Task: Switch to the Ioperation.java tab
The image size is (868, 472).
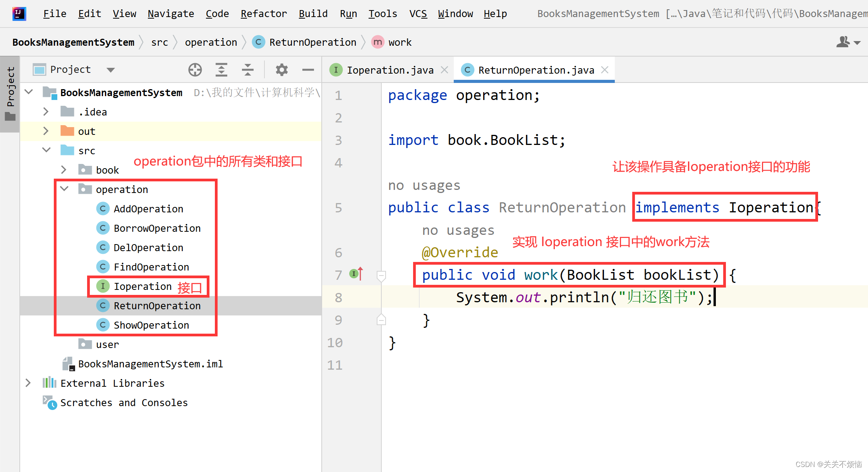Action: point(389,70)
